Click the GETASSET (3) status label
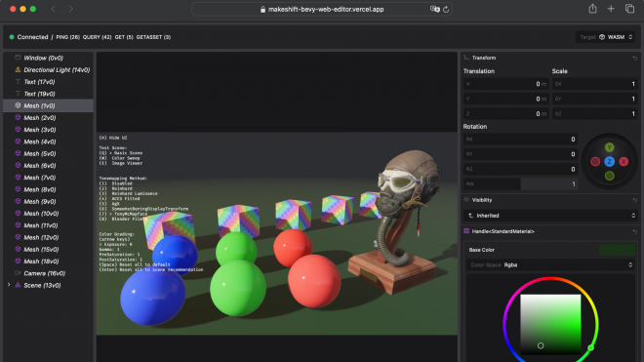 [x=153, y=37]
